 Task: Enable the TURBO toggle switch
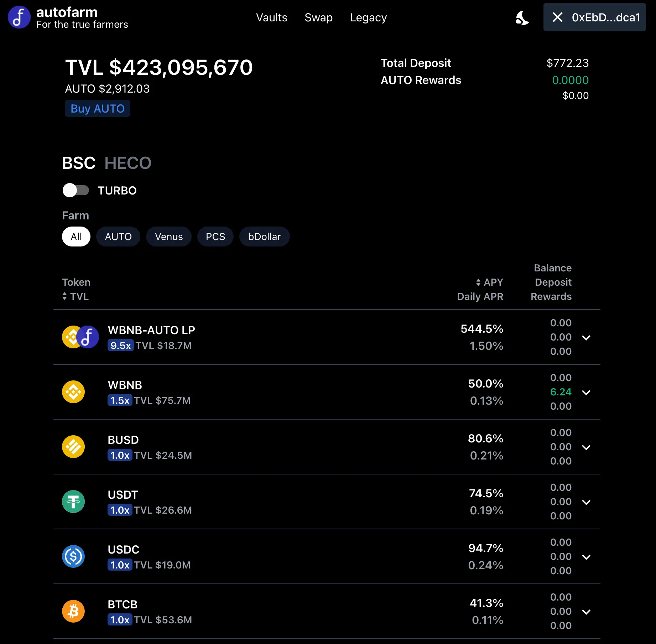(76, 190)
